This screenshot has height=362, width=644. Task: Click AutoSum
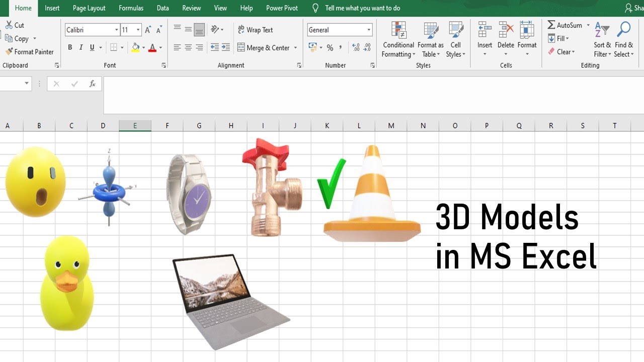click(x=565, y=25)
